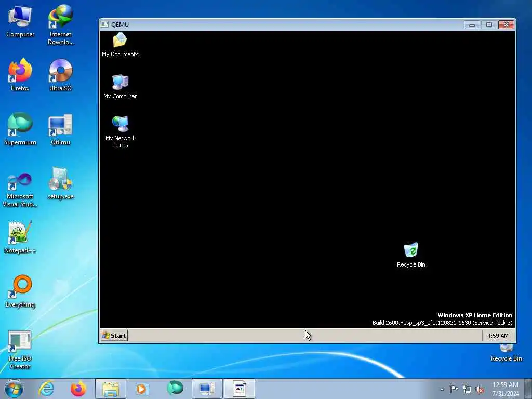Select the Computer icon on the Windows 7 desktop
This screenshot has height=399, width=532.
click(20, 22)
